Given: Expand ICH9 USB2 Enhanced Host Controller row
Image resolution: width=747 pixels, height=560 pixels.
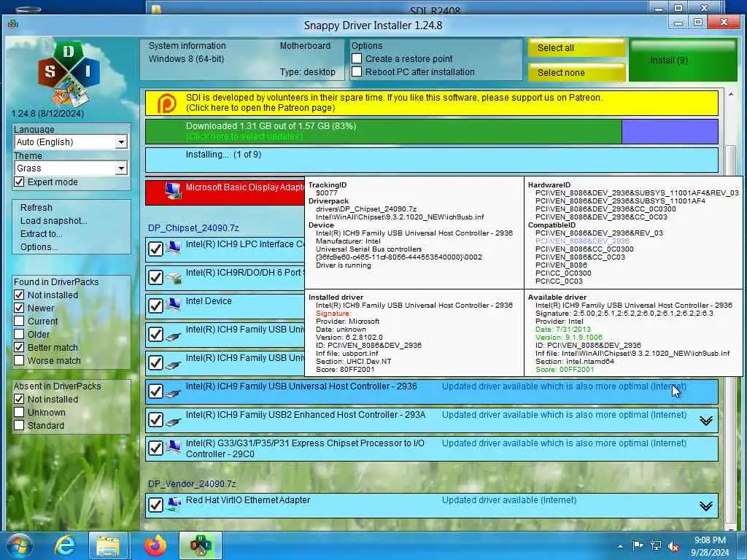Looking at the screenshot, I should (x=706, y=421).
